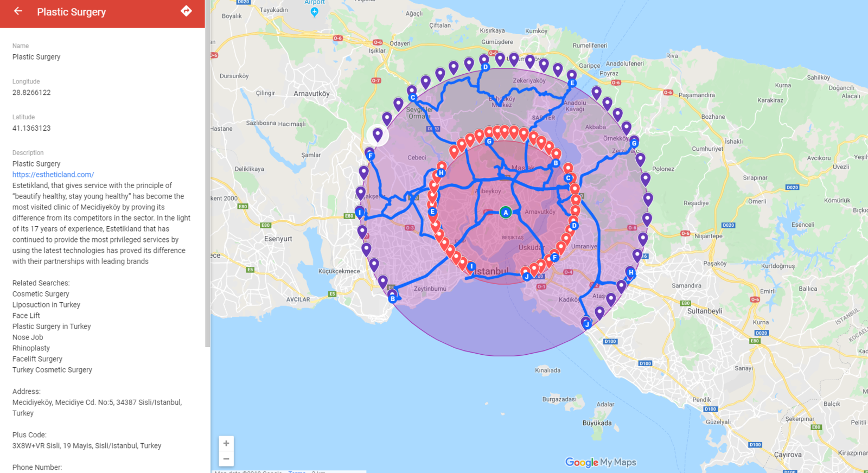Click the 'Address:' label
Image resolution: width=868 pixels, height=473 pixels.
27,392
